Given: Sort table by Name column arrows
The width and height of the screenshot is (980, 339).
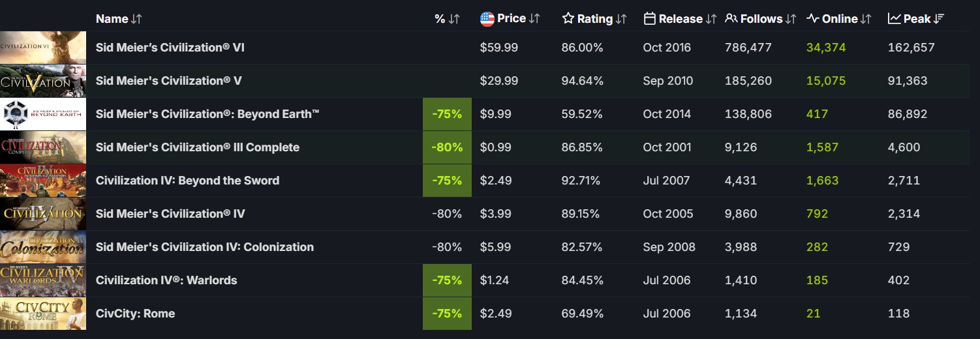Looking at the screenshot, I should (136, 20).
